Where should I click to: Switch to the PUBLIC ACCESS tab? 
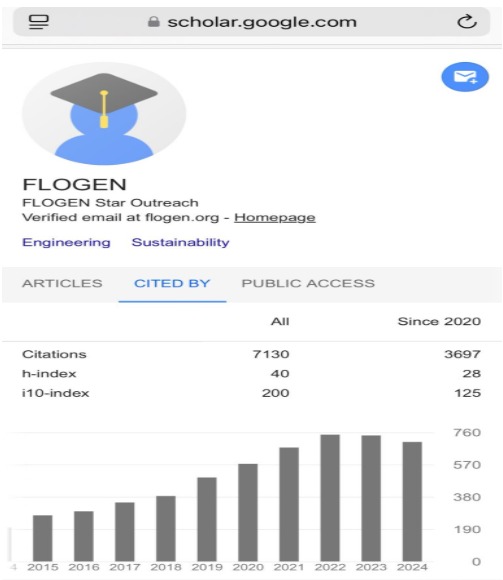[308, 283]
